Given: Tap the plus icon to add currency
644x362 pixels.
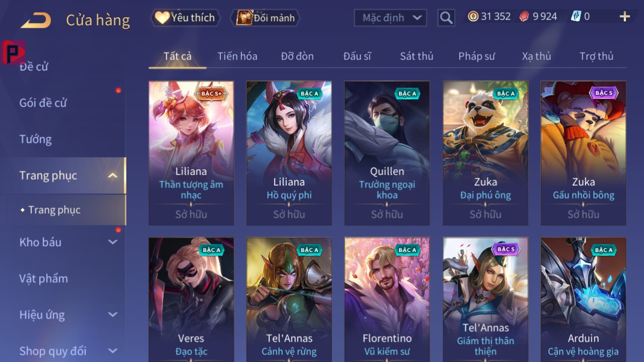Looking at the screenshot, I should pos(625,16).
